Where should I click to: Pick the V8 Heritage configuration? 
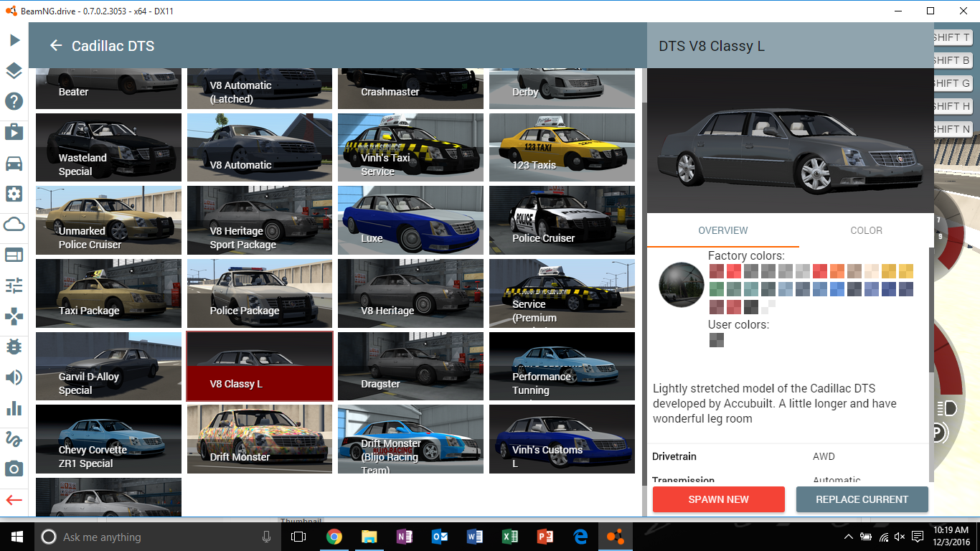(410, 293)
